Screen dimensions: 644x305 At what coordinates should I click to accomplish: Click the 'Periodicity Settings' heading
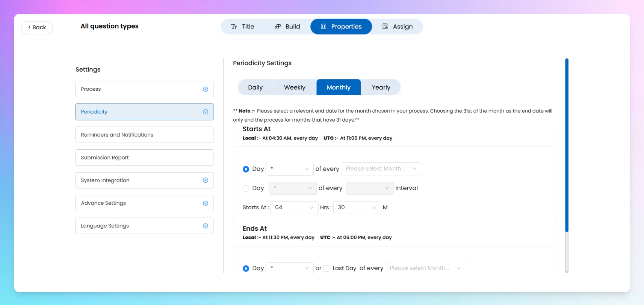point(262,63)
